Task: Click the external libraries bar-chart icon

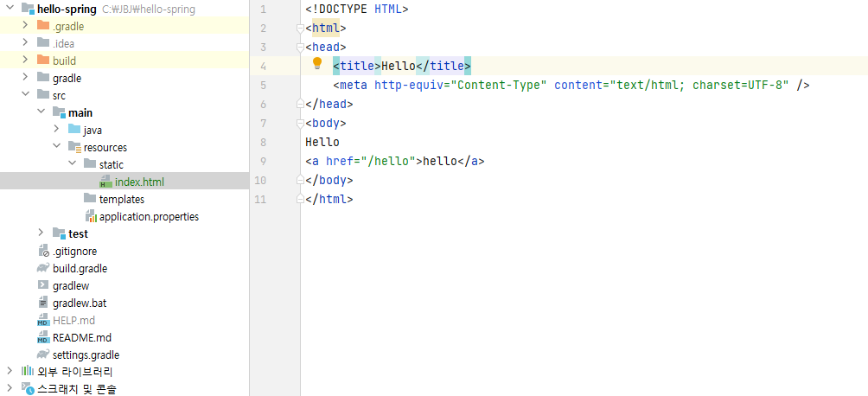Action: tap(28, 371)
